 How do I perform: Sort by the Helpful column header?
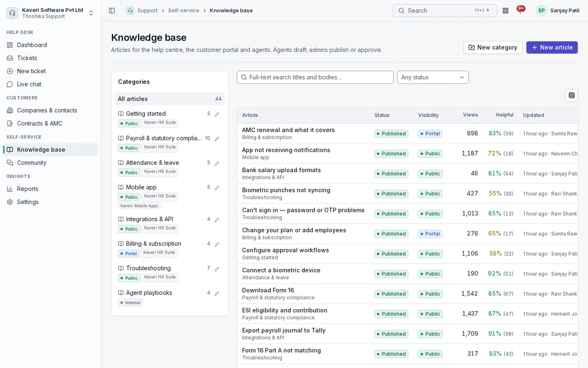click(505, 115)
